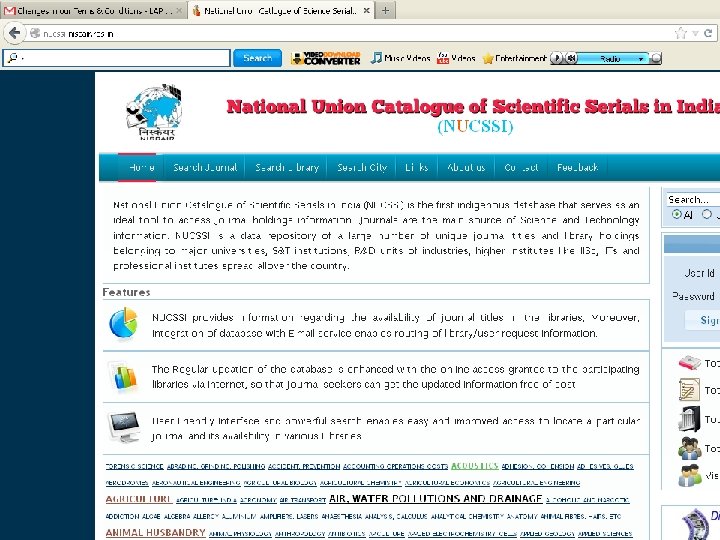Close the National Union Catalogue browser tab
Screen dimensions: 720x540
tap(366, 10)
